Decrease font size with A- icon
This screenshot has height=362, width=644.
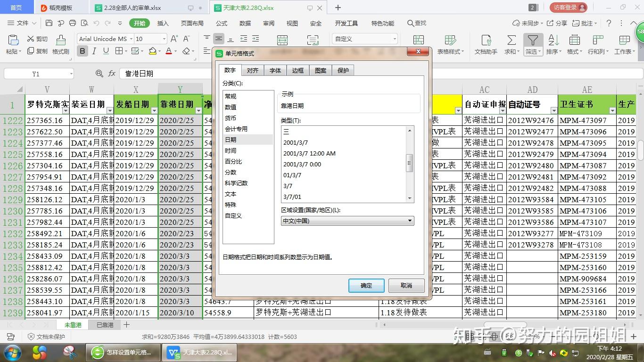tap(187, 39)
